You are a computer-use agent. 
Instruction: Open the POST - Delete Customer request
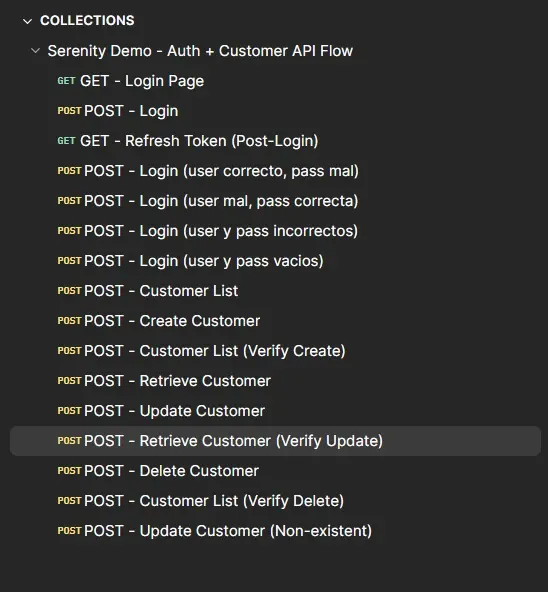[171, 471]
